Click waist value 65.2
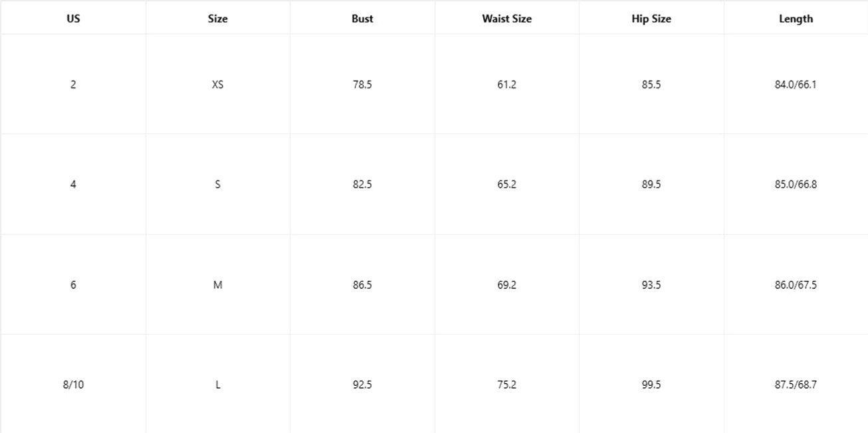This screenshot has width=868, height=433. click(x=506, y=184)
